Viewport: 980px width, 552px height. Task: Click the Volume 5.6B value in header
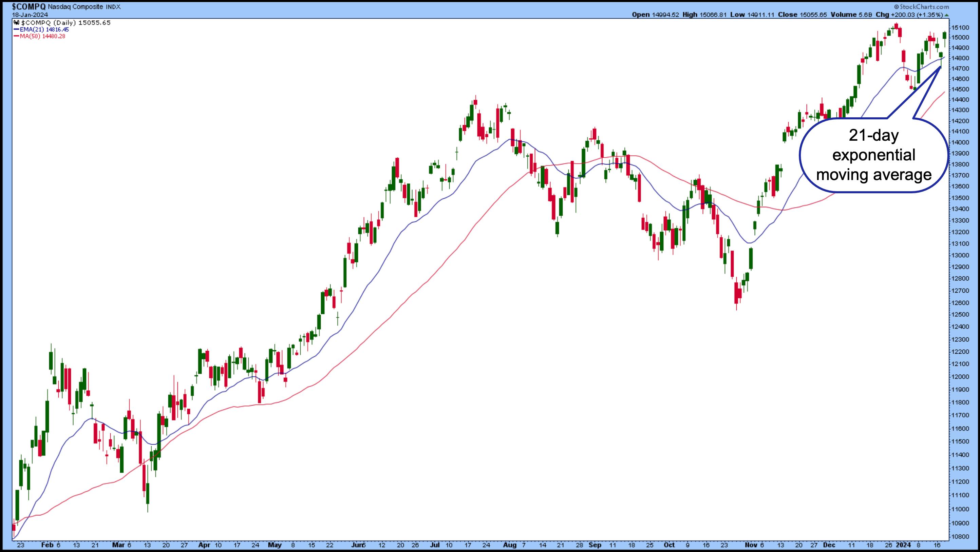[865, 15]
